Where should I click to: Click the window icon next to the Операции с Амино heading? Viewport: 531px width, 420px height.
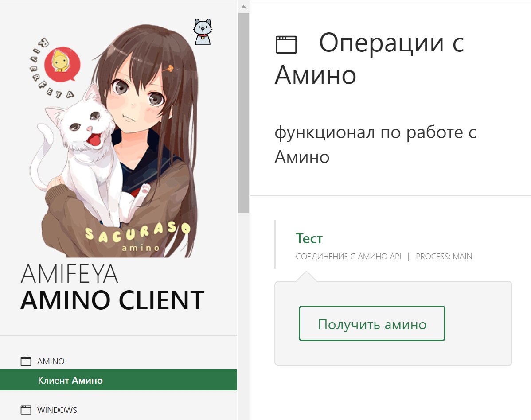pos(286,45)
